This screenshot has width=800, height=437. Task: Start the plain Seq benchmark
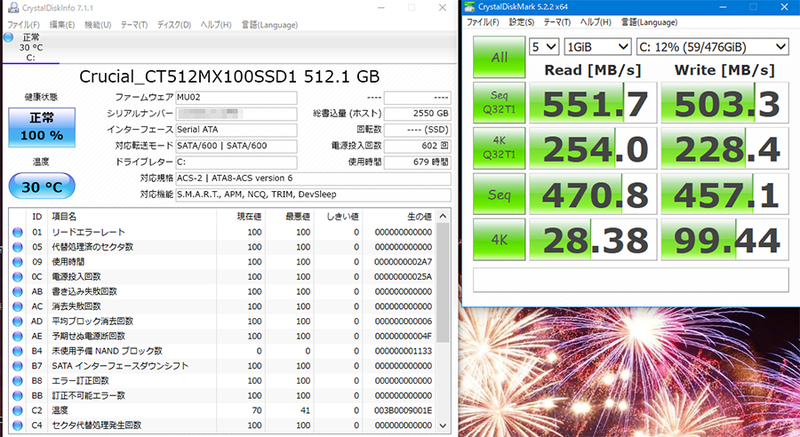click(499, 194)
